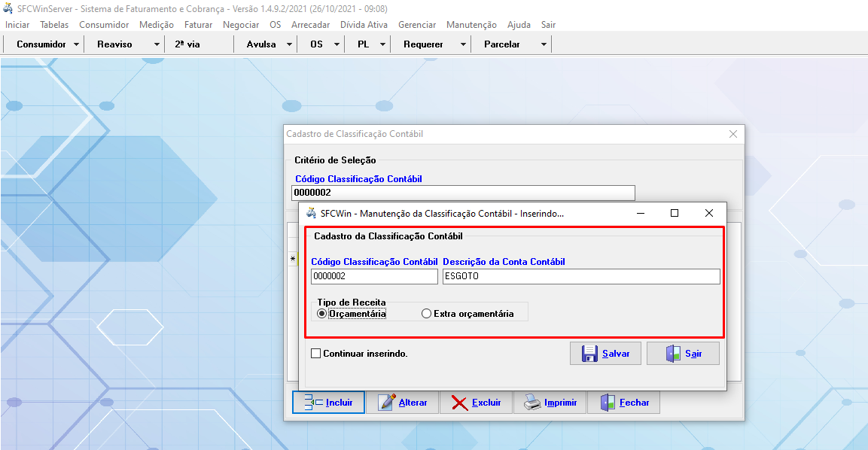Expand the Consumidor toolbar dropdown arrow
Viewport: 868px width, 450px height.
click(x=77, y=44)
